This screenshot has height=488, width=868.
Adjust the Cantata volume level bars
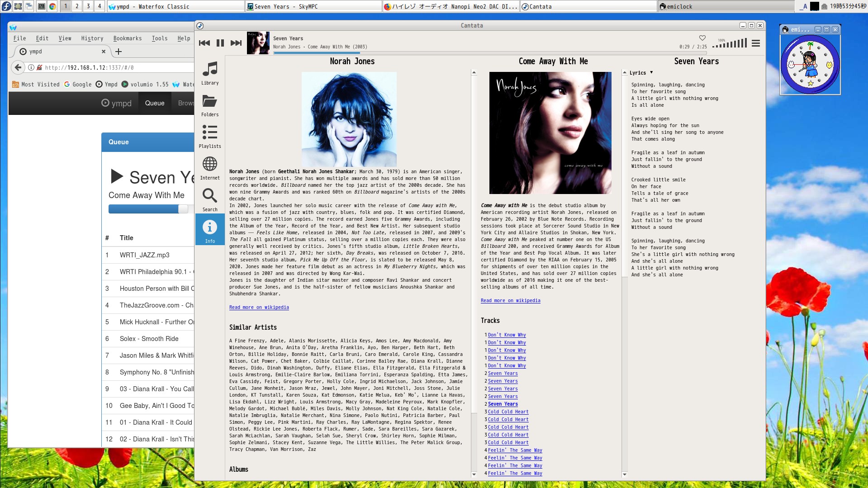tap(729, 43)
